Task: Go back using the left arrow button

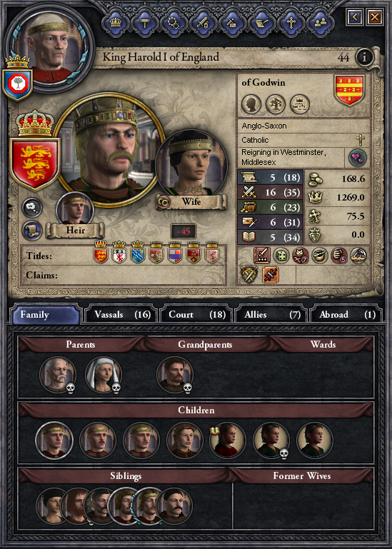Action: click(355, 16)
